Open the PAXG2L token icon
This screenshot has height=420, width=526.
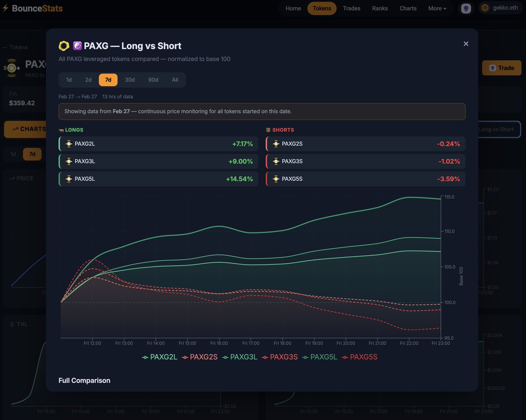(68, 144)
